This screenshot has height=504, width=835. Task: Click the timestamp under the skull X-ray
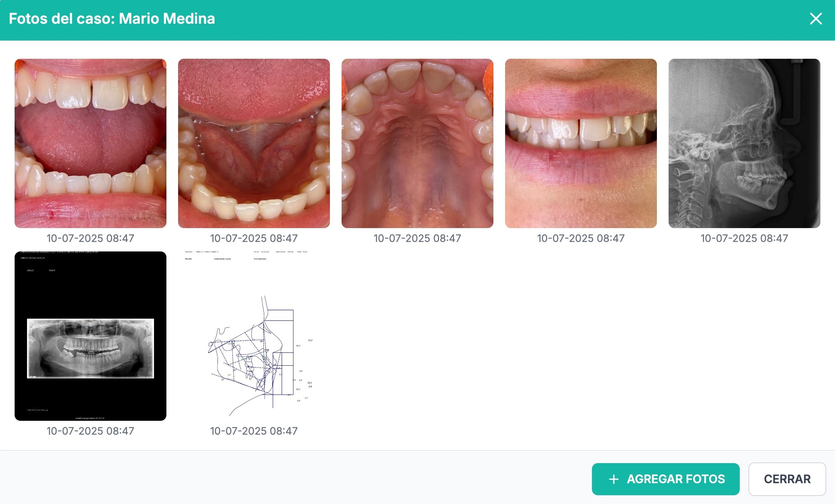(744, 238)
